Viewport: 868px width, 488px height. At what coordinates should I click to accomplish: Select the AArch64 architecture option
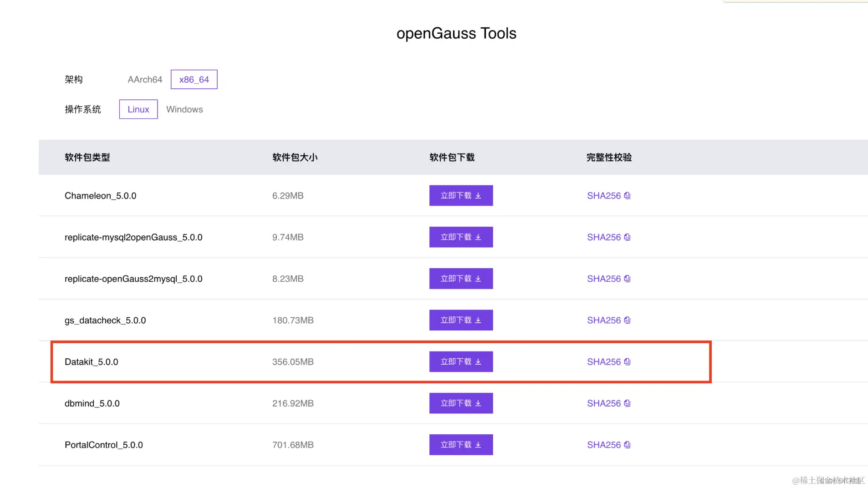tap(145, 80)
